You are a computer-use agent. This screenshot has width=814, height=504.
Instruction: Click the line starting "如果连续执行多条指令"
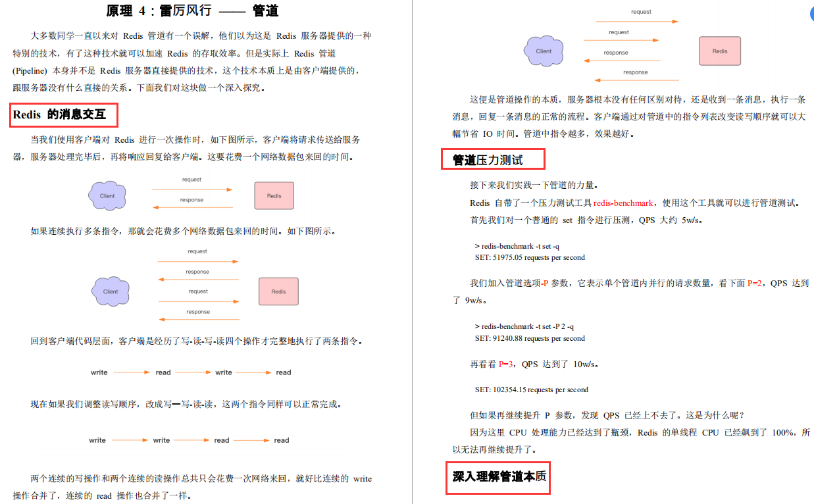[184, 232]
